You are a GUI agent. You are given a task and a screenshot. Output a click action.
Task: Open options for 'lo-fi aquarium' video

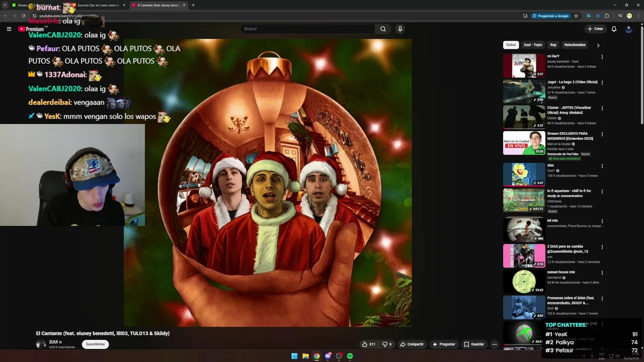[602, 192]
